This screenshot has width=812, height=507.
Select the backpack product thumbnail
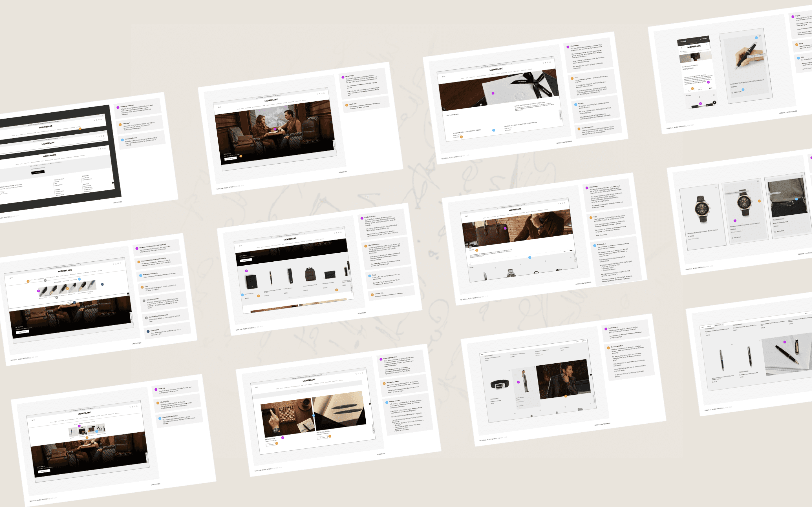[x=310, y=274]
